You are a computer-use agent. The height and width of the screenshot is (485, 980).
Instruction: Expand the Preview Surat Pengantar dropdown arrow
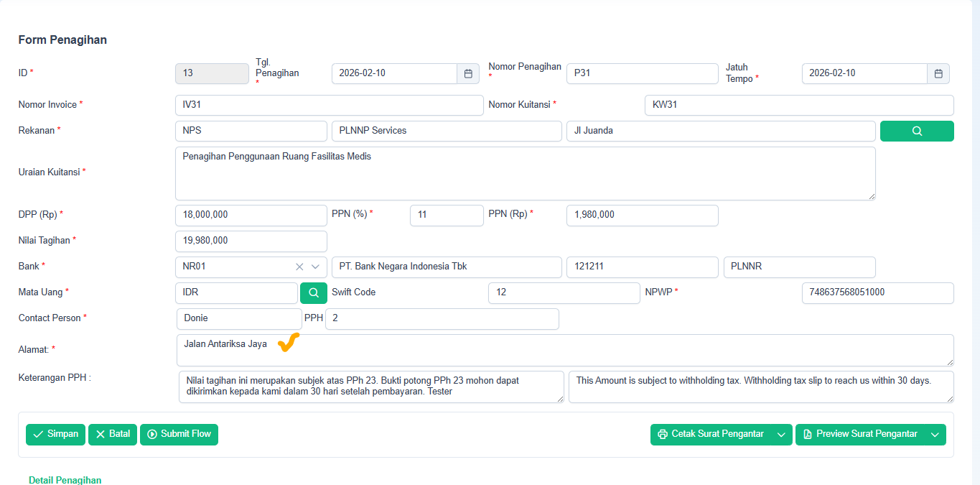pos(934,435)
